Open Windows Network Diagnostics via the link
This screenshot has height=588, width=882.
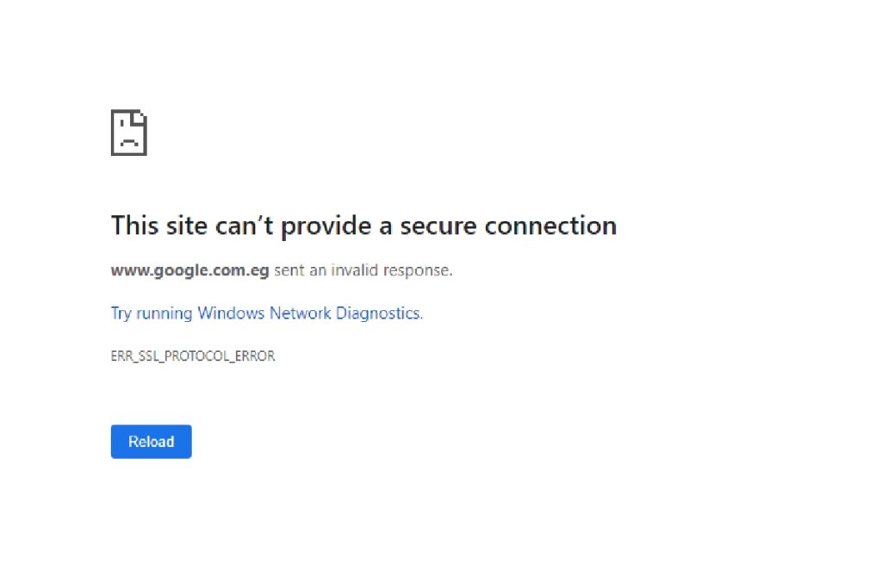tap(266, 313)
